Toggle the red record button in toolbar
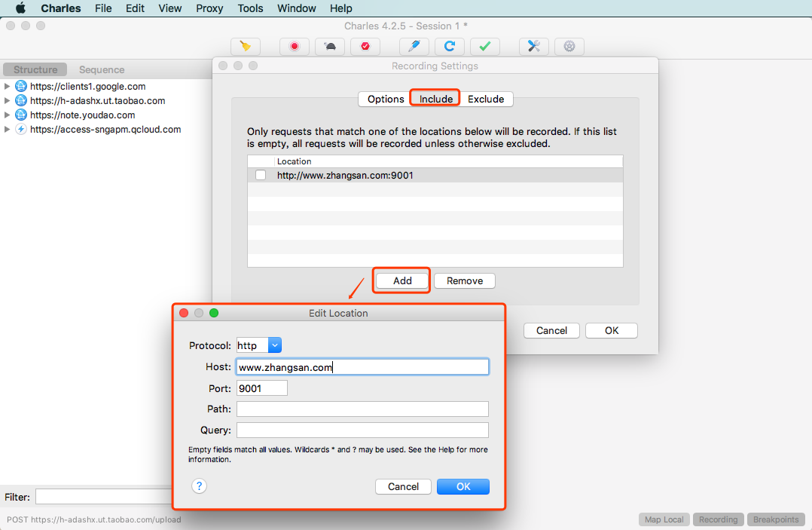812x530 pixels. 294,47
